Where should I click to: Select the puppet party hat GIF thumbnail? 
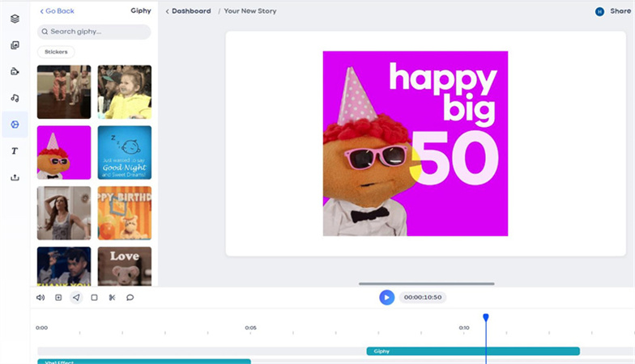[x=64, y=152]
